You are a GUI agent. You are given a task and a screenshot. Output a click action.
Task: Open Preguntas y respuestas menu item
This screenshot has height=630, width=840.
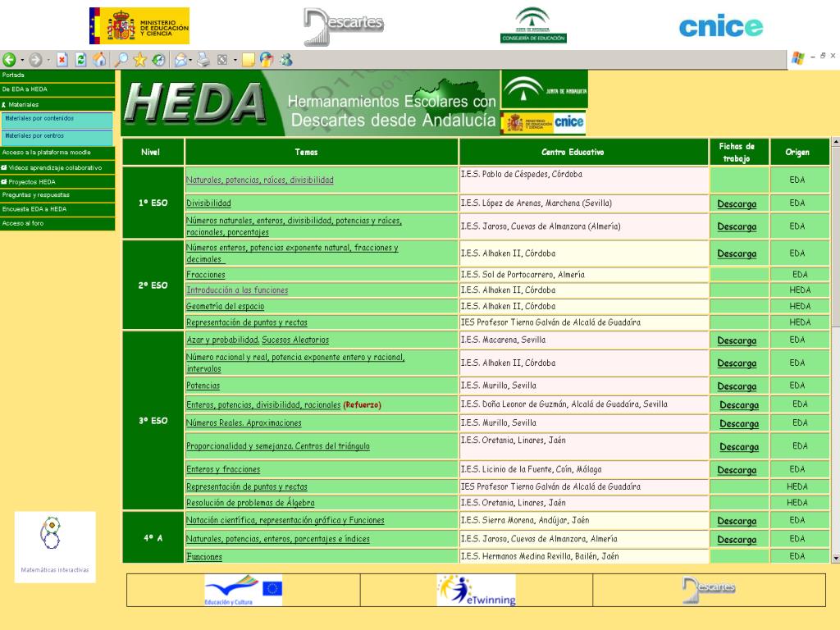pos(57,195)
